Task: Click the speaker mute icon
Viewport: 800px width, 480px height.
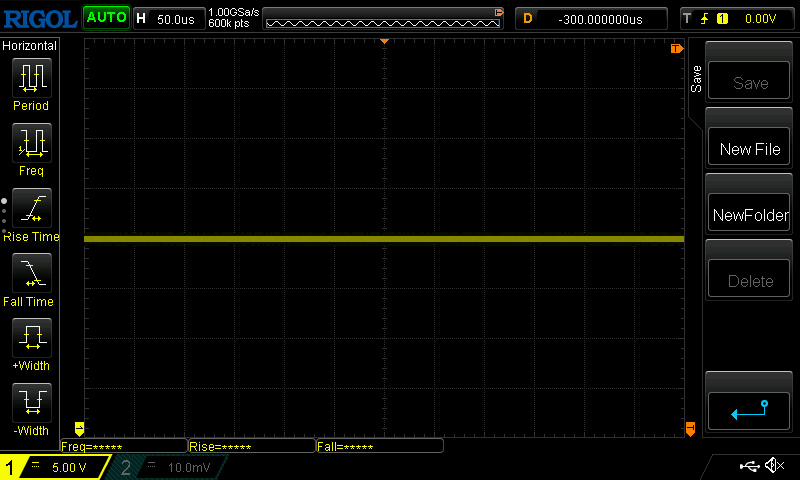Action: click(774, 466)
